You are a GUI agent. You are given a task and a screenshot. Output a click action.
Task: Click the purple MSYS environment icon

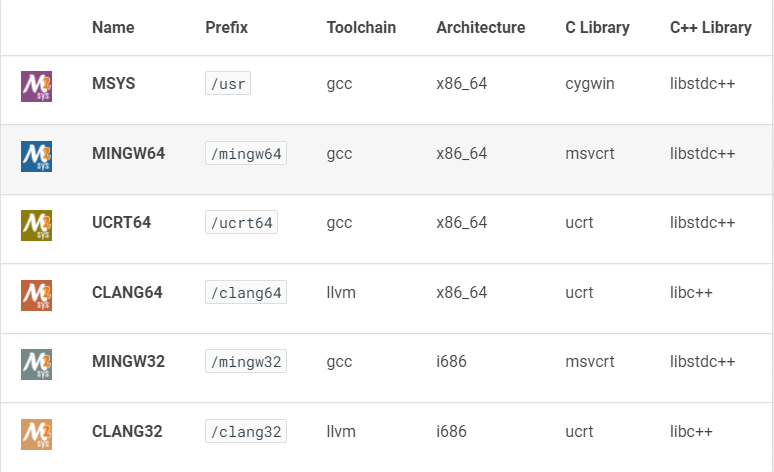[37, 86]
